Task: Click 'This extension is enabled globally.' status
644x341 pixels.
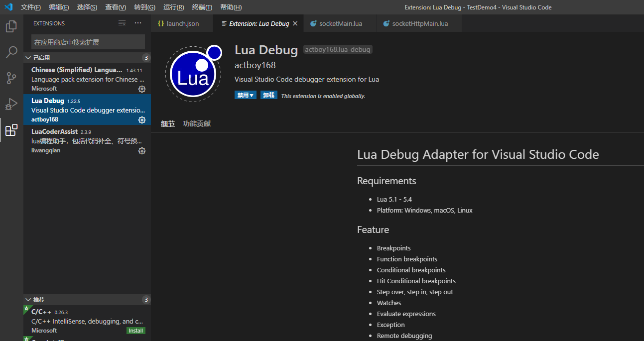Action: [323, 96]
